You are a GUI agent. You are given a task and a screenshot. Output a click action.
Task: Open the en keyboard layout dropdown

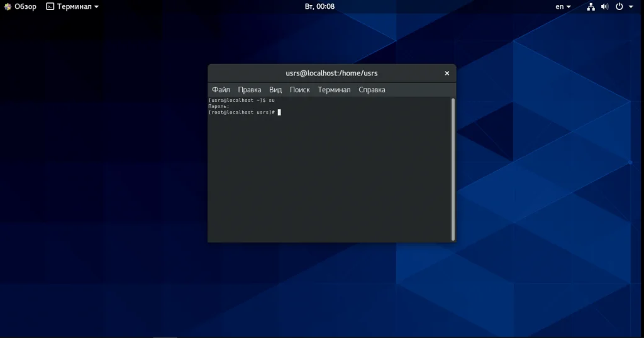pos(563,6)
